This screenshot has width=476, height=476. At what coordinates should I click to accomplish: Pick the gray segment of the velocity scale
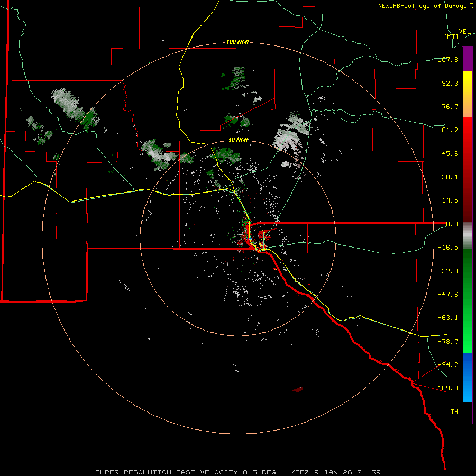(x=467, y=235)
